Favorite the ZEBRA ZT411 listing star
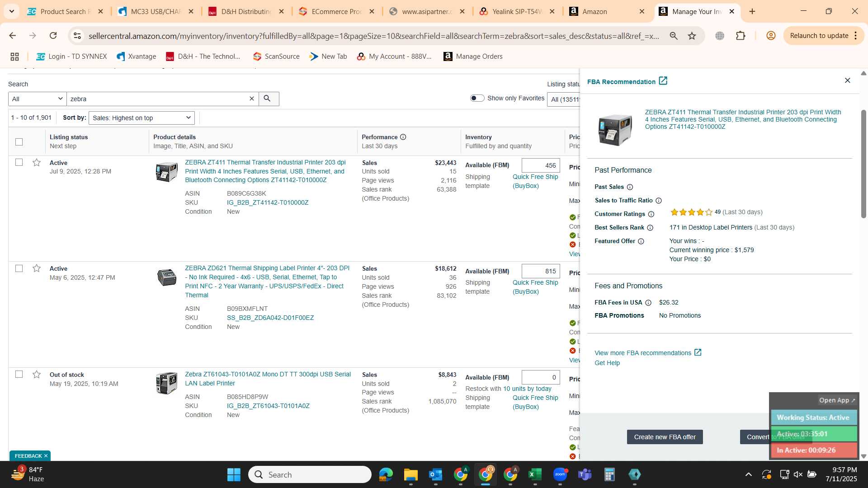The image size is (868, 488). [x=37, y=163]
